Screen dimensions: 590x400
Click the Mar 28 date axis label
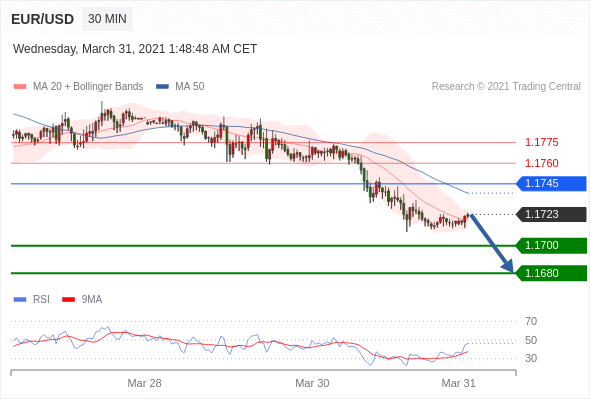[x=144, y=383]
